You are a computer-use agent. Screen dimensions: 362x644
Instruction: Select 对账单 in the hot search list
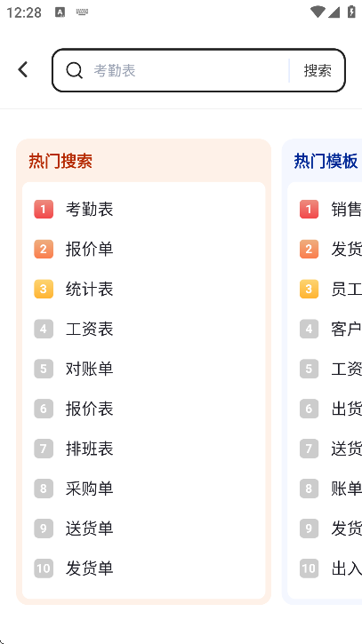89,369
